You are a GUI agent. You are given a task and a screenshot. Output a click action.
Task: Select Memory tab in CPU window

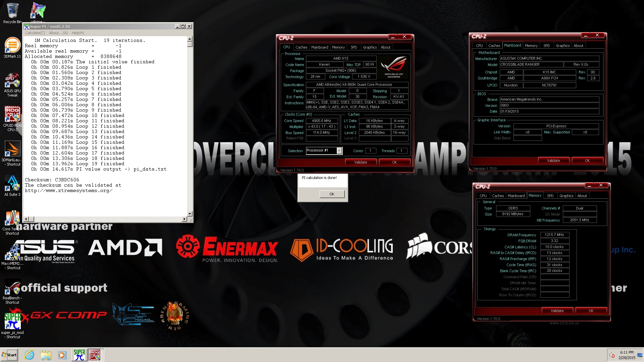[338, 47]
